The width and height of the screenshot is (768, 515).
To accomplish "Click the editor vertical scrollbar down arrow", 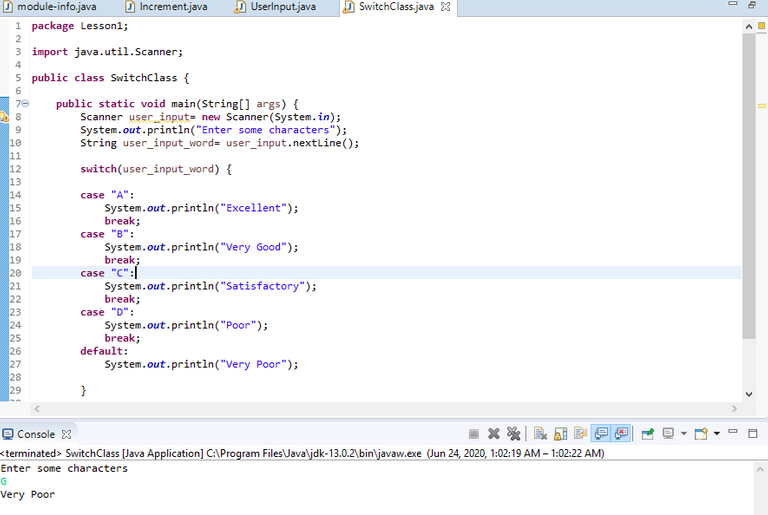I will [x=748, y=393].
